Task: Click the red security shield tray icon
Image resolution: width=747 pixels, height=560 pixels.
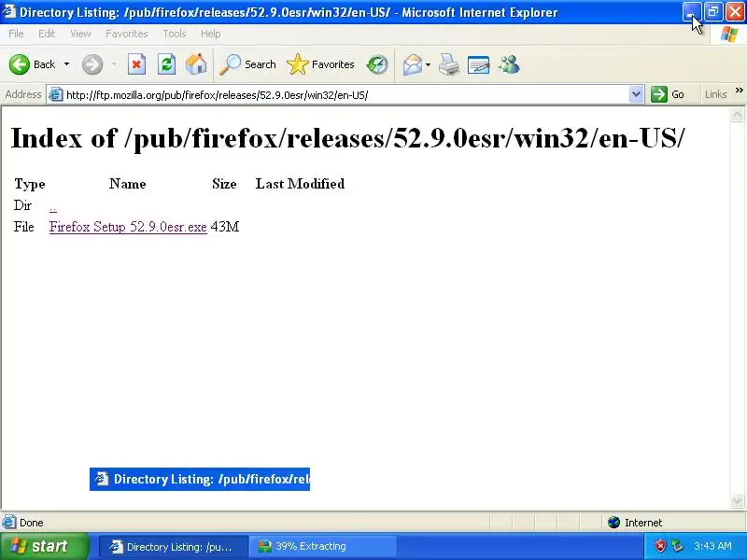Action: point(660,546)
